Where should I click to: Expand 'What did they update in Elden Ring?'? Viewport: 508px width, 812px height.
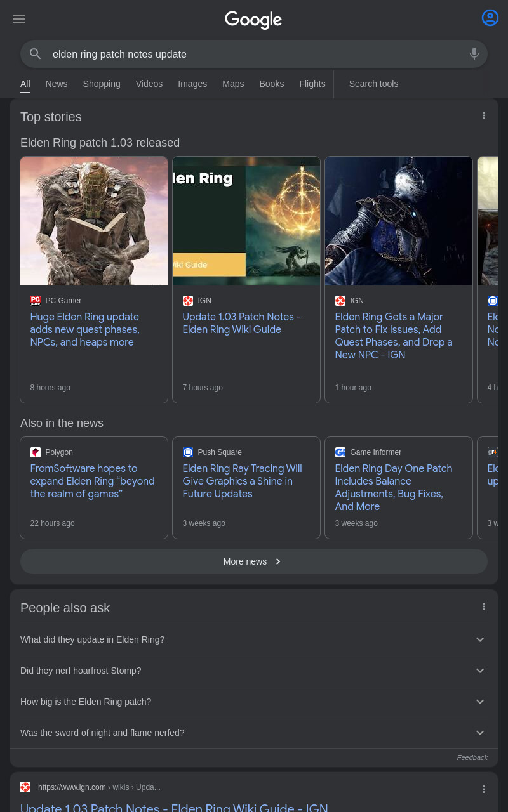coord(254,639)
